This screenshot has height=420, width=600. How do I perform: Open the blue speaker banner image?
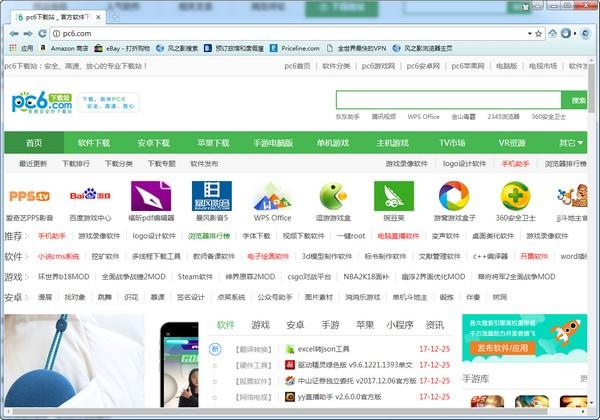tap(75, 360)
